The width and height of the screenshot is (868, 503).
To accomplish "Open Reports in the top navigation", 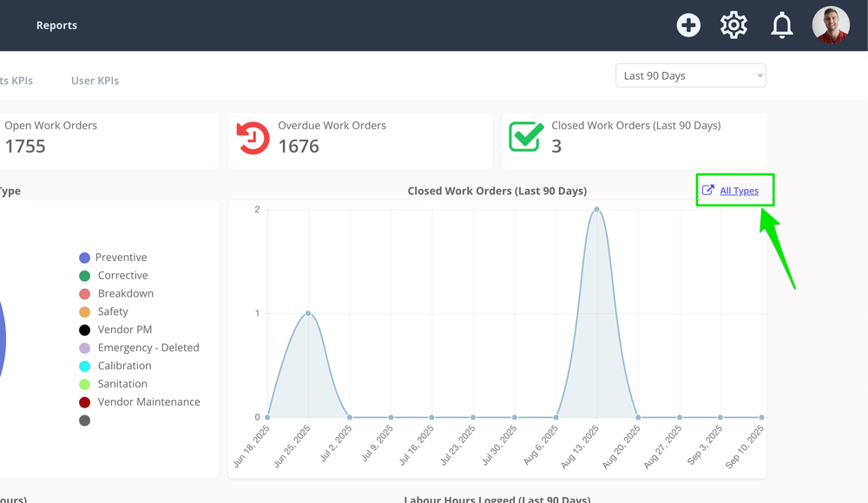I will (x=56, y=25).
